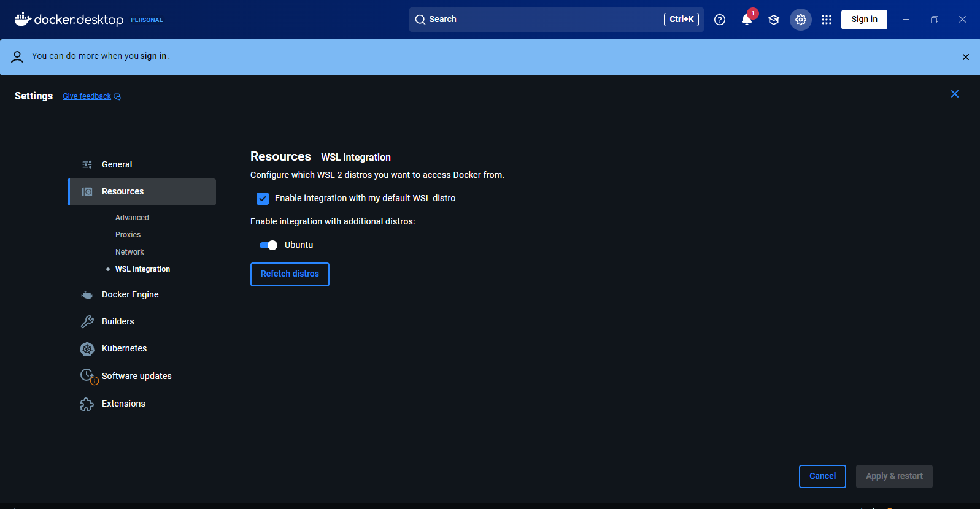Go to Advanced under Resources
The height and width of the screenshot is (509, 980).
point(132,218)
